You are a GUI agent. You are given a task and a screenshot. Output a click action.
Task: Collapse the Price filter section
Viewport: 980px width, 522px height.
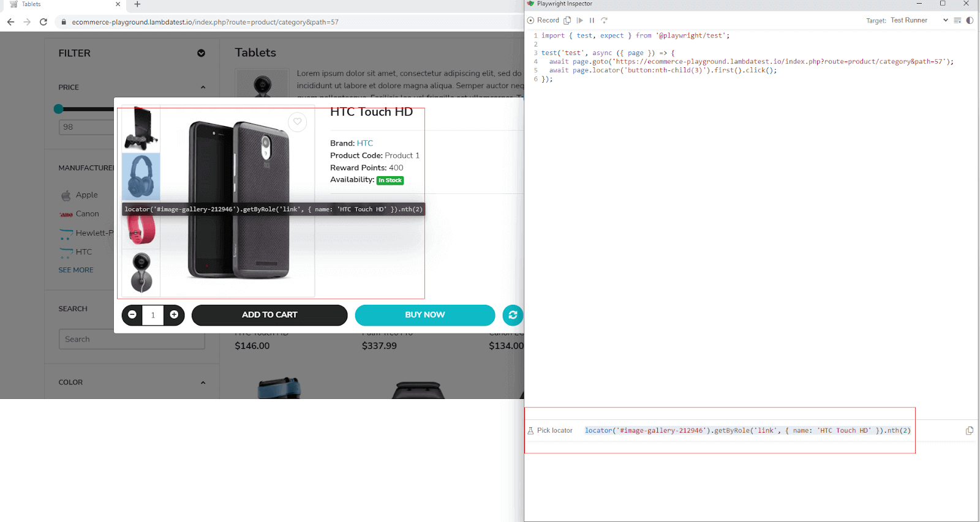coord(203,88)
